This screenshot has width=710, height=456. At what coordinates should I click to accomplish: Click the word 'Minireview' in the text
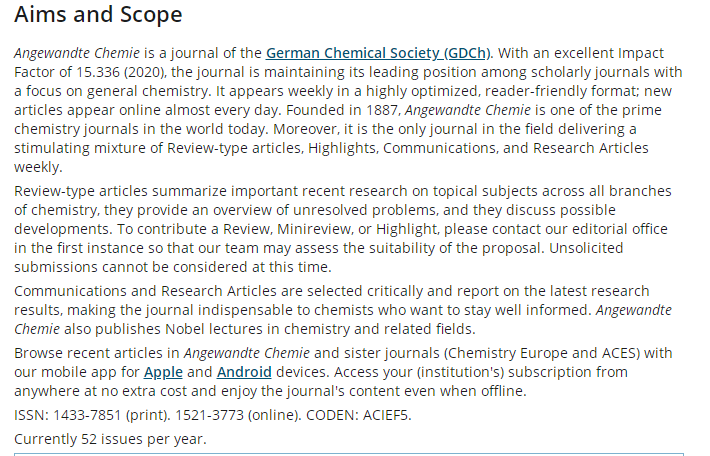click(x=315, y=229)
